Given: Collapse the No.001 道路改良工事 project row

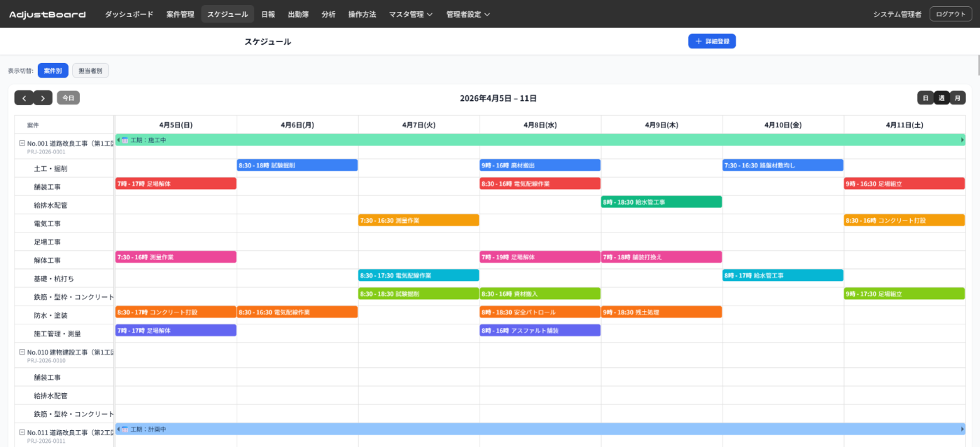Looking at the screenshot, I should tap(22, 142).
